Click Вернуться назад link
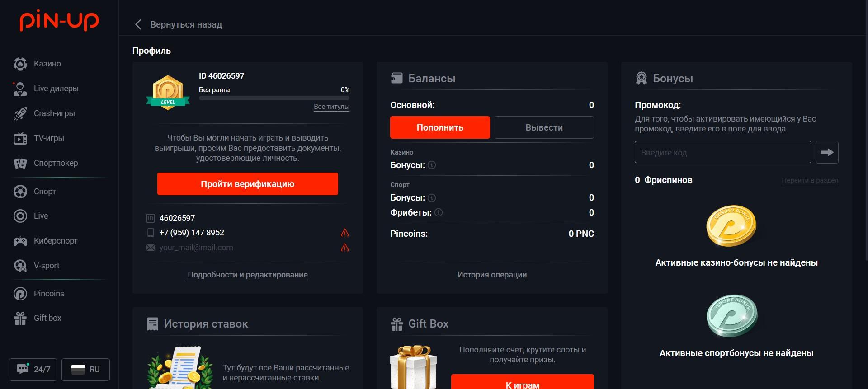This screenshot has height=389, width=868. click(x=186, y=24)
